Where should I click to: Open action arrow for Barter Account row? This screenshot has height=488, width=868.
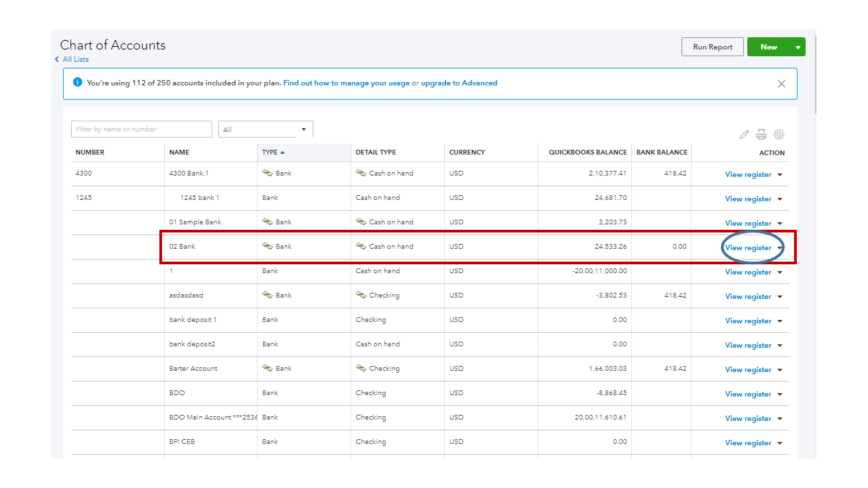780,370
